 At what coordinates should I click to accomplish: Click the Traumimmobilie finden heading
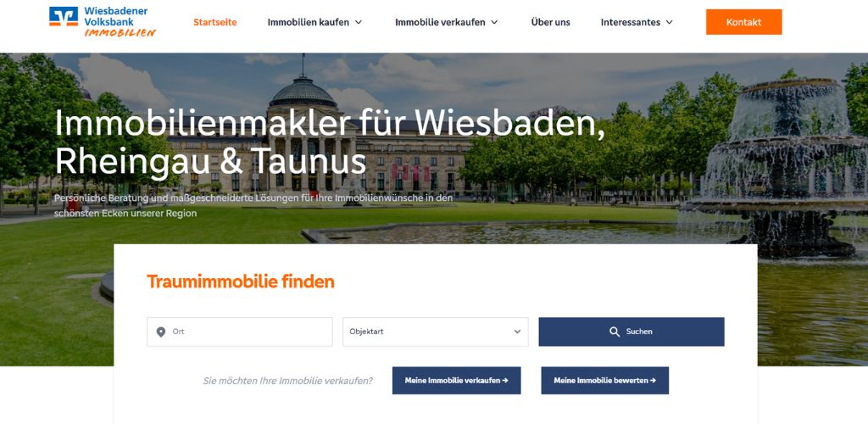(240, 282)
